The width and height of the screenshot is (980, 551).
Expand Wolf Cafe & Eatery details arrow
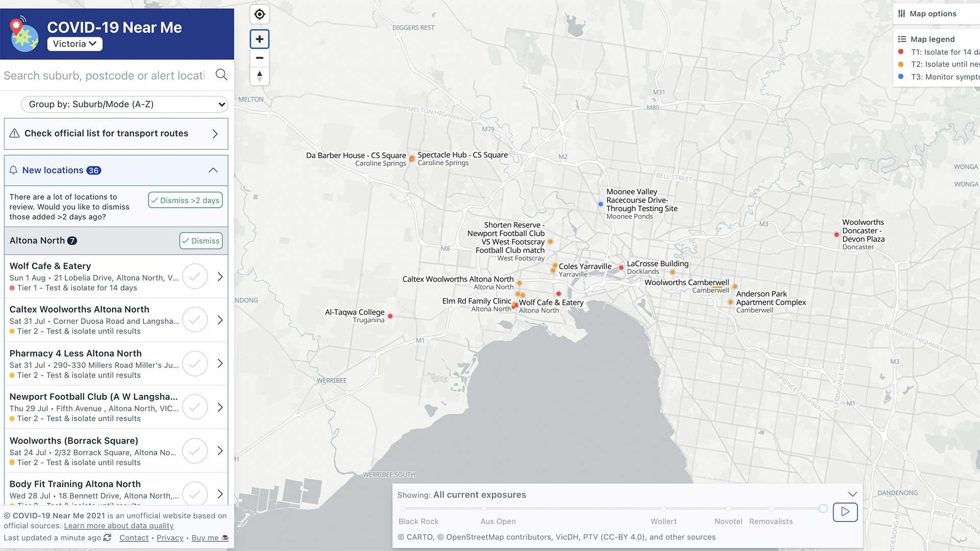tap(220, 277)
